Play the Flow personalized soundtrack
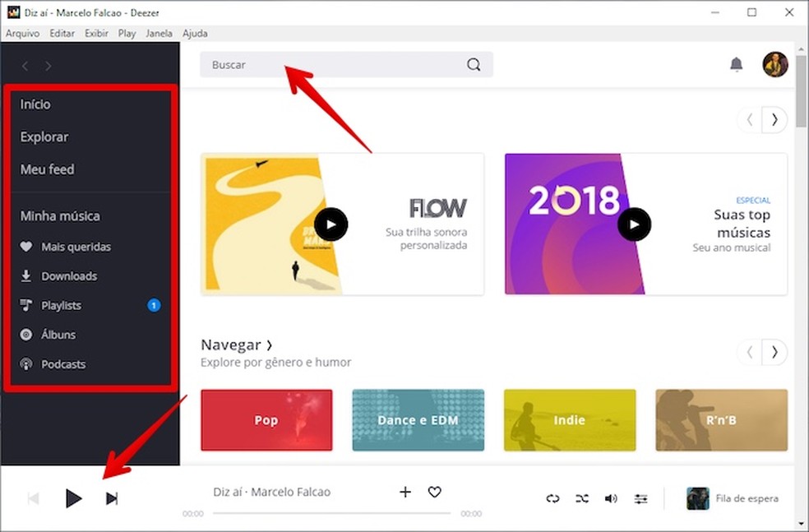 (331, 224)
